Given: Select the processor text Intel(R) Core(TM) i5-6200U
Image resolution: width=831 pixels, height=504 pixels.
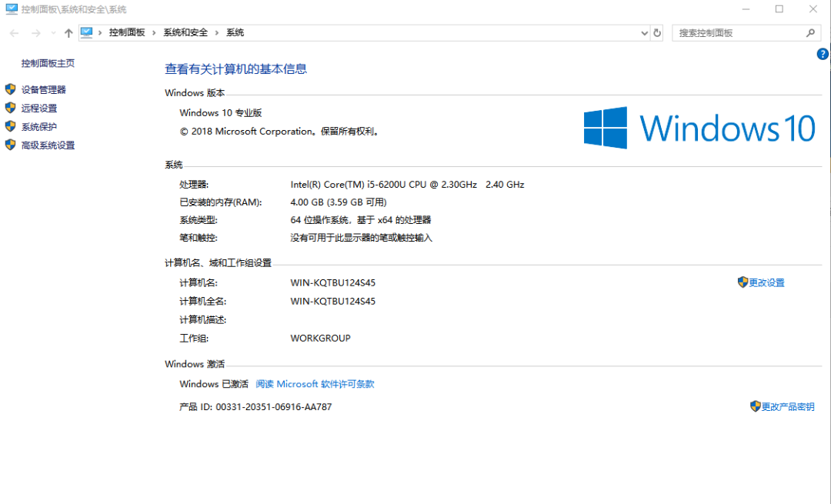Looking at the screenshot, I should click(407, 185).
